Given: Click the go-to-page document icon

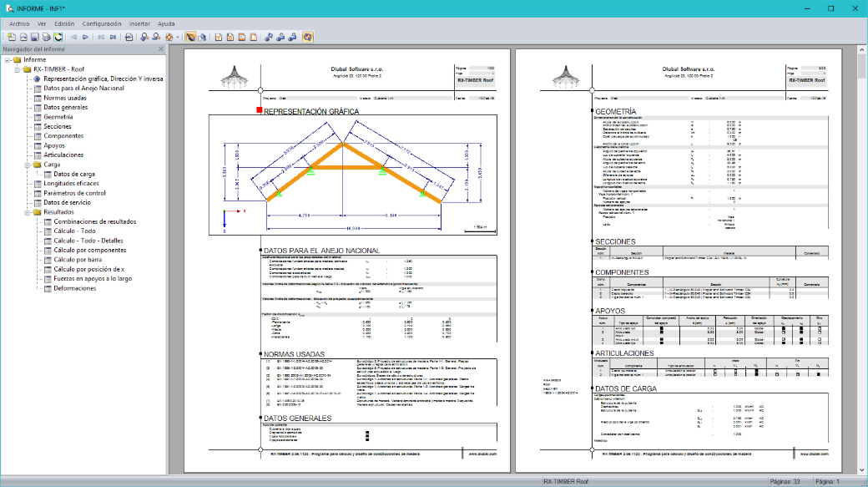Looking at the screenshot, I should pyautogui.click(x=129, y=37).
